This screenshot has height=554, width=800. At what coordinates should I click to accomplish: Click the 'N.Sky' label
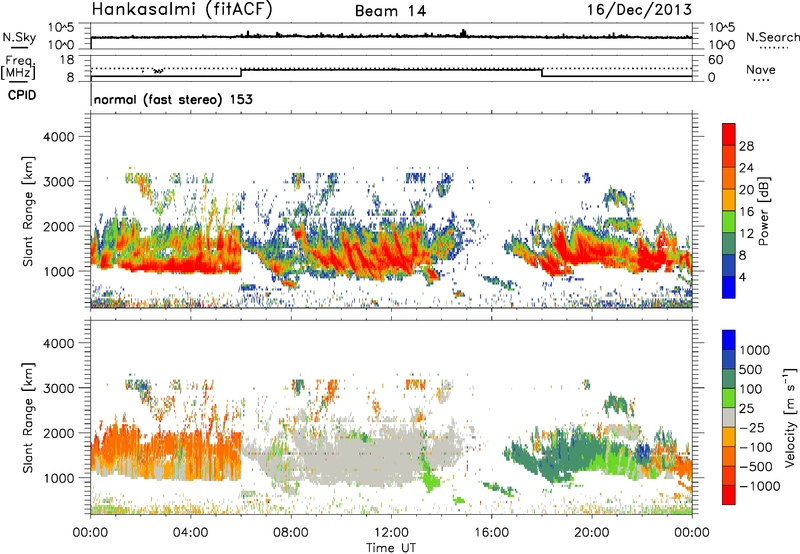coord(19,37)
